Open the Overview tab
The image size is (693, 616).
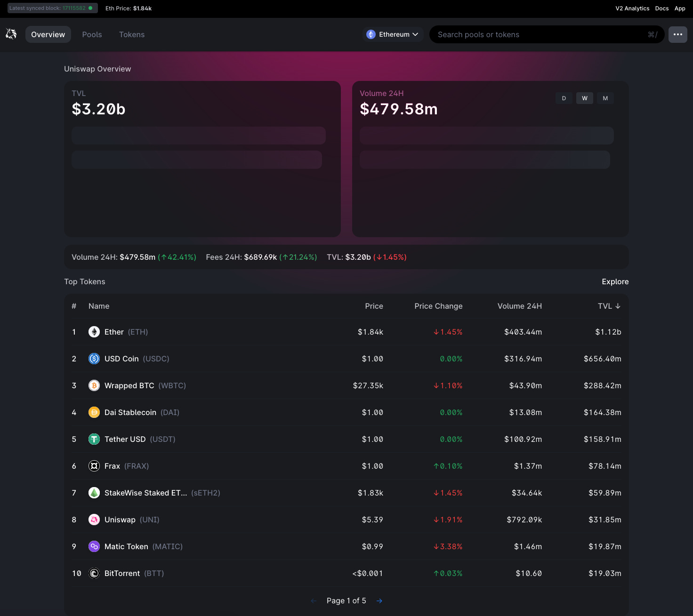48,34
